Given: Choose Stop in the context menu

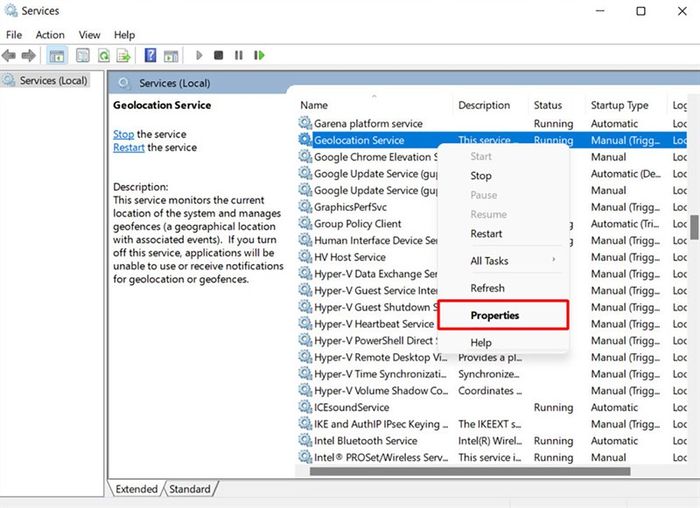Looking at the screenshot, I should (481, 176).
